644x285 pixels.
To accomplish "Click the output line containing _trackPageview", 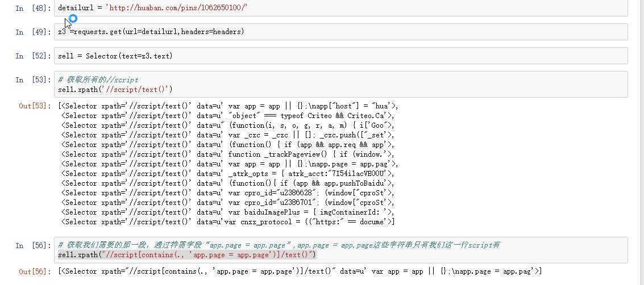I will tap(227, 154).
